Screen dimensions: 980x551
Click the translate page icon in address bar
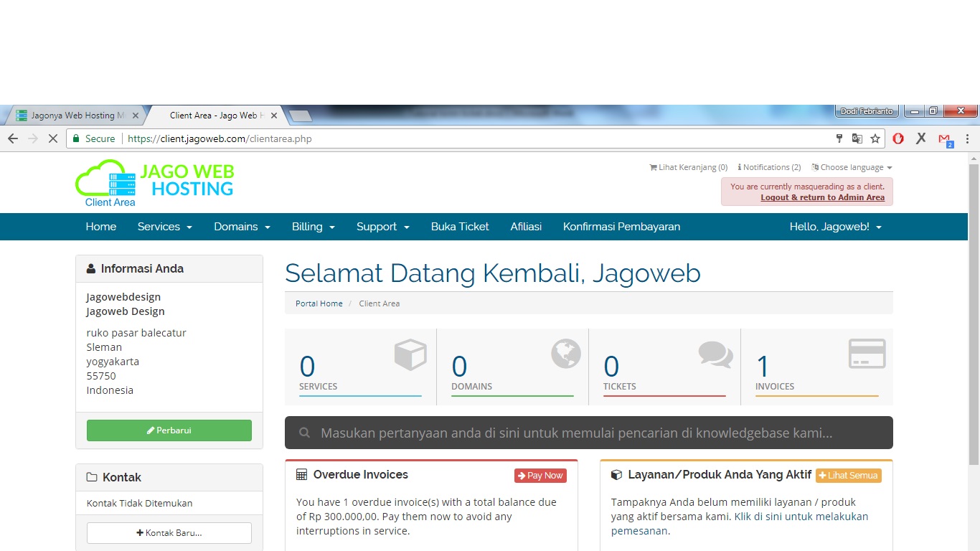[x=857, y=138]
